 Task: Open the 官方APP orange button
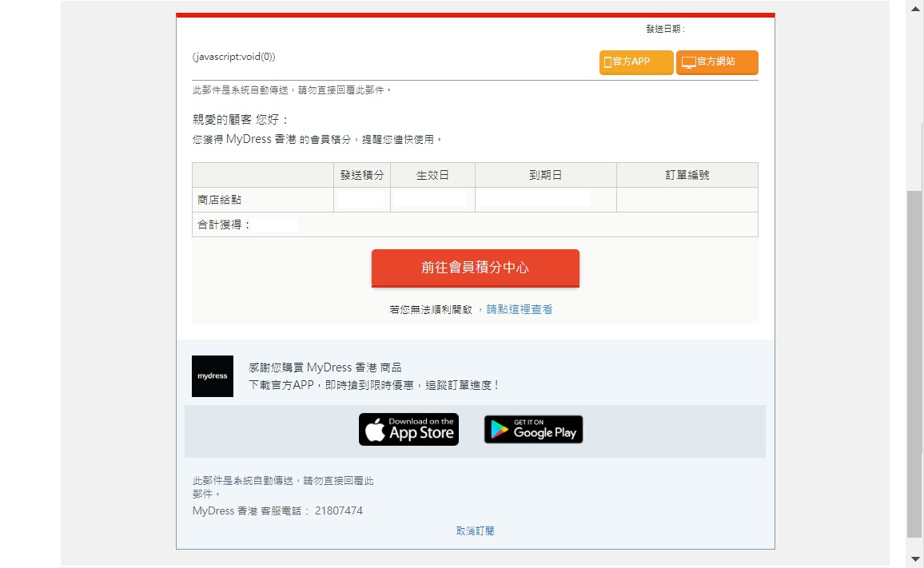[635, 62]
